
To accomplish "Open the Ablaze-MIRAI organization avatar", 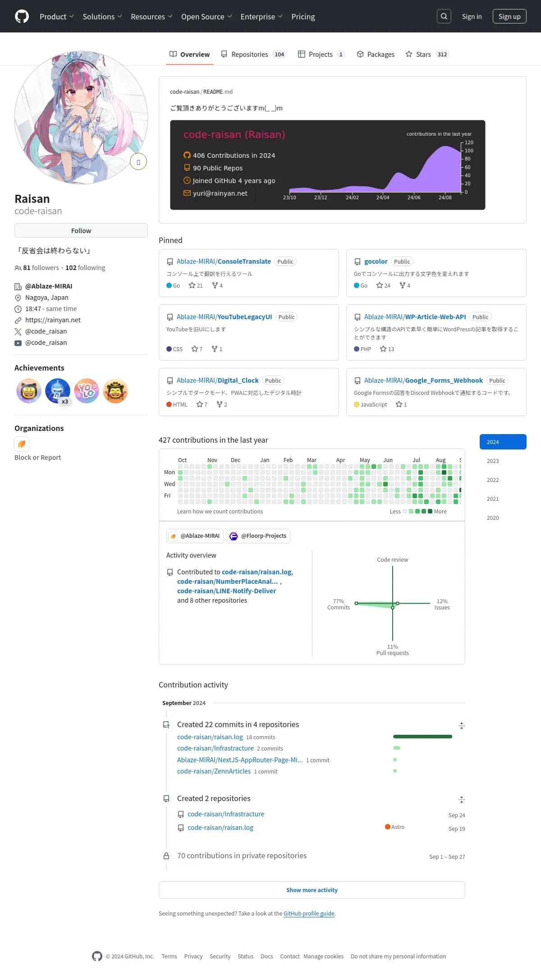I will point(22,444).
